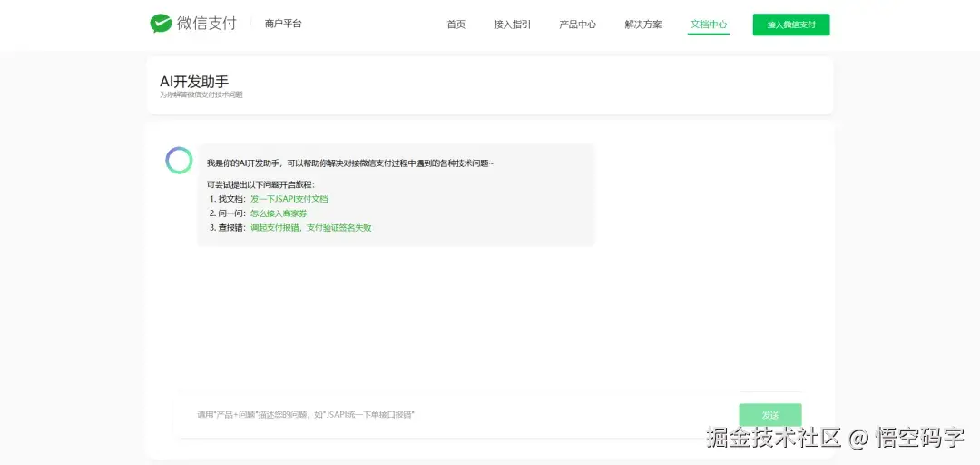Viewport: 980px width, 465px height.
Task: Click the 可尝试提出以下问题开启旅程 text line
Action: pyautogui.click(x=260, y=184)
